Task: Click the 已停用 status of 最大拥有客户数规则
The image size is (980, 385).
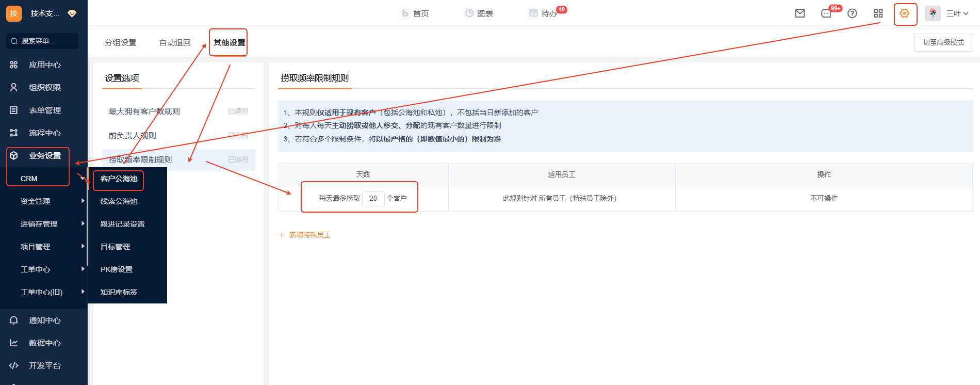Action: 238,111
